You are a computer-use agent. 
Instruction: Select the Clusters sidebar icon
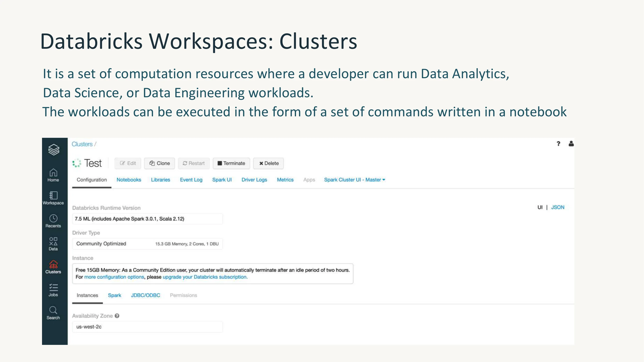click(x=53, y=267)
